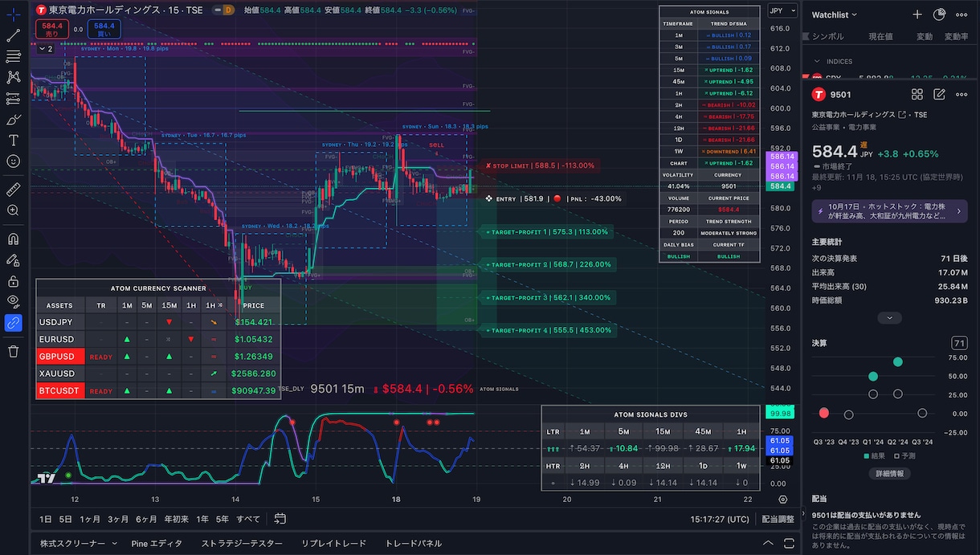Click the blue buy 584.4 button
The image size is (980, 555).
point(105,30)
